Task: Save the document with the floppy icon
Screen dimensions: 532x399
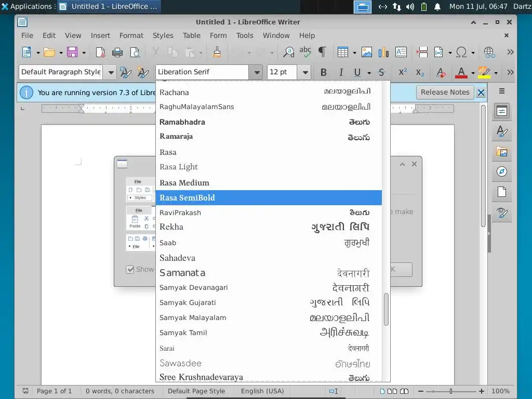Action: coord(72,52)
